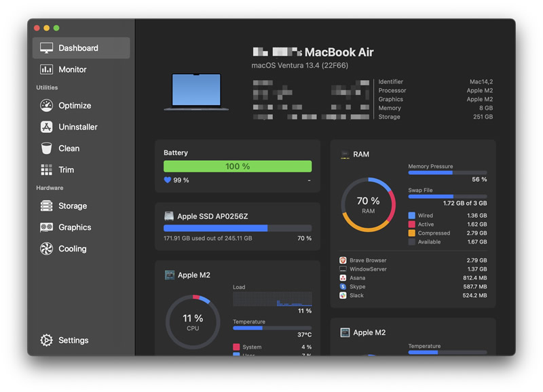Click the 11 % CPU ring chart
543x392 pixels.
193,322
